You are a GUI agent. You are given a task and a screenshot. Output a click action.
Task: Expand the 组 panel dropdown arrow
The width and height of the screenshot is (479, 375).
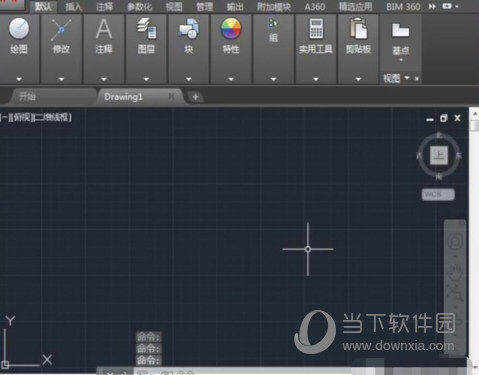(x=273, y=79)
